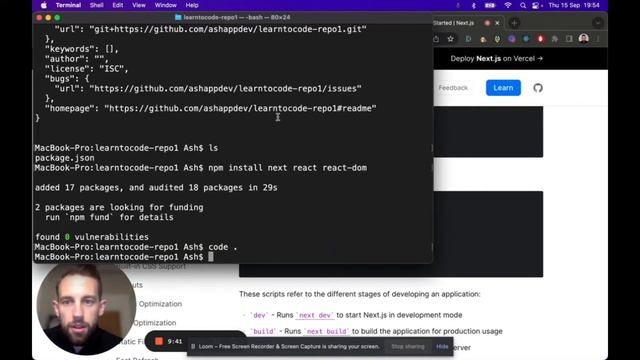Viewport: 640px width, 360px height.
Task: Click the Bluetooth icon in menu bar
Action: pos(473,5)
